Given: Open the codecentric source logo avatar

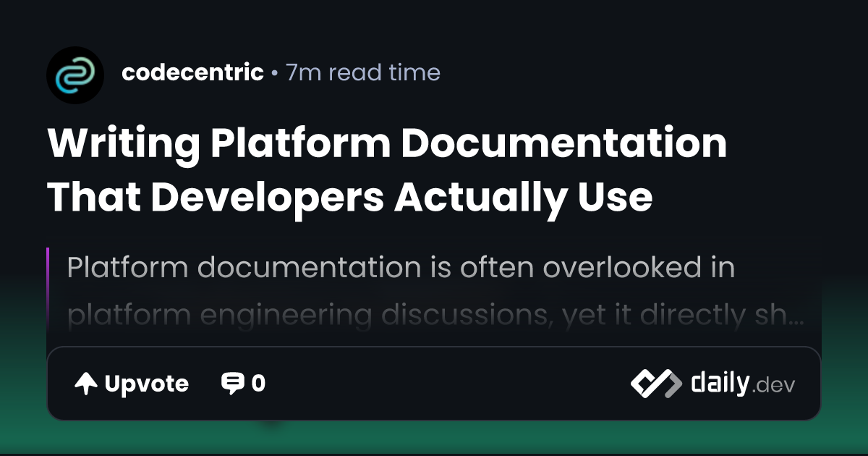Looking at the screenshot, I should pyautogui.click(x=75, y=75).
